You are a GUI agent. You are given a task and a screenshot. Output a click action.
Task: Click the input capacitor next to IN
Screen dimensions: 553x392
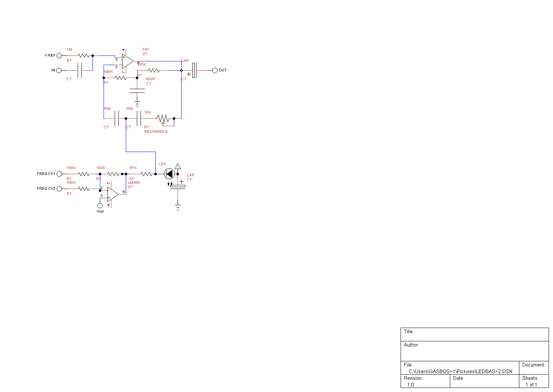(80, 70)
